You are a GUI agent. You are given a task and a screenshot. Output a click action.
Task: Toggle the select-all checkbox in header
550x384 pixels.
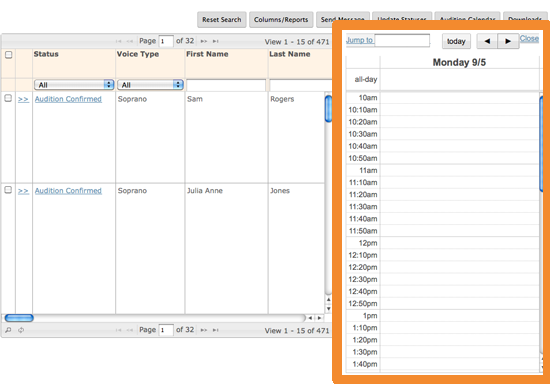click(x=9, y=55)
